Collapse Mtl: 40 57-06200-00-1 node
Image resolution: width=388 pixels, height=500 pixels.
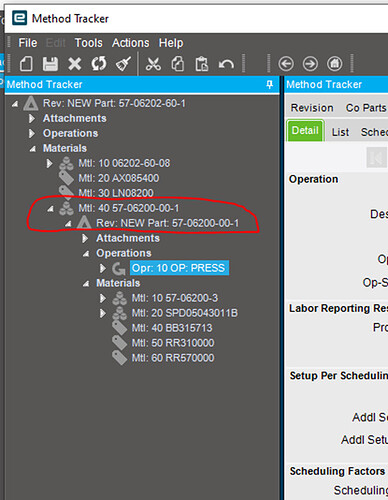(50, 209)
